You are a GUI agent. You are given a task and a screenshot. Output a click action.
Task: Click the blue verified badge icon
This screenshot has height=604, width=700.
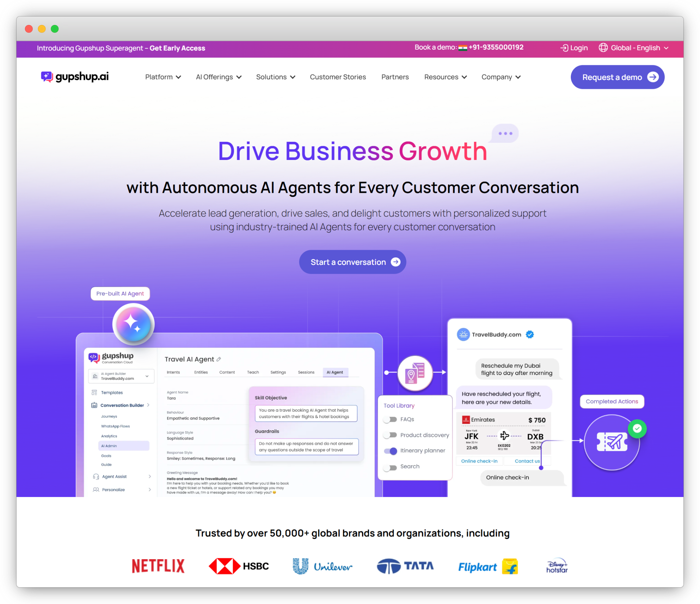pyautogui.click(x=530, y=334)
